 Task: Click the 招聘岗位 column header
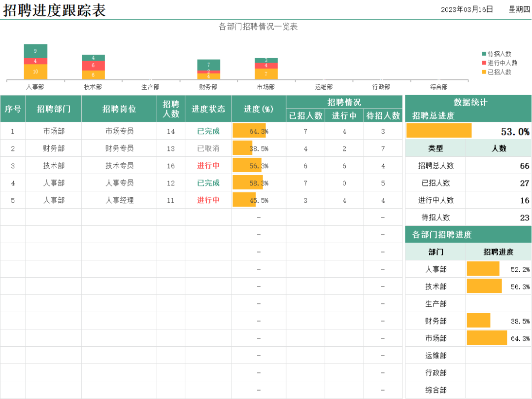click(119, 109)
